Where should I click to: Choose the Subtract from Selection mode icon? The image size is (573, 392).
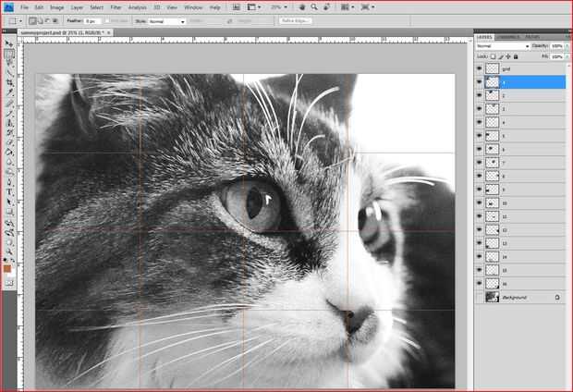pos(47,21)
